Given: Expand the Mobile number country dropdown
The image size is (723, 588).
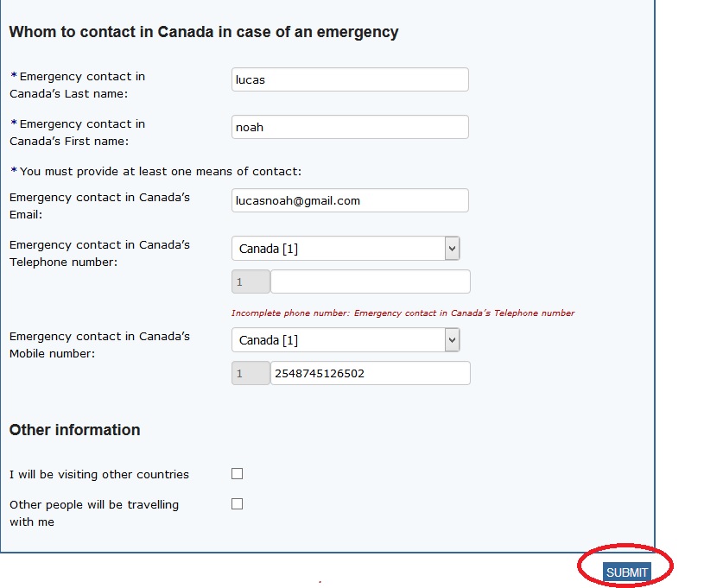Looking at the screenshot, I should click(x=346, y=340).
